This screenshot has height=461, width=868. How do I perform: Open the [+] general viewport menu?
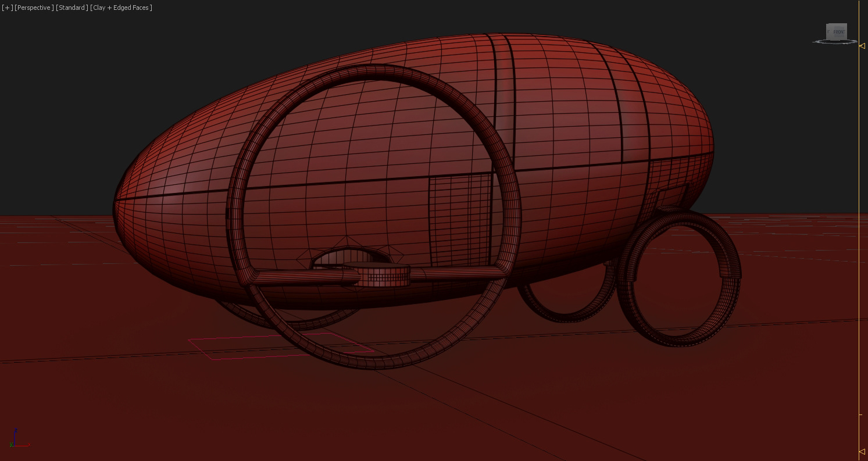pyautogui.click(x=7, y=8)
